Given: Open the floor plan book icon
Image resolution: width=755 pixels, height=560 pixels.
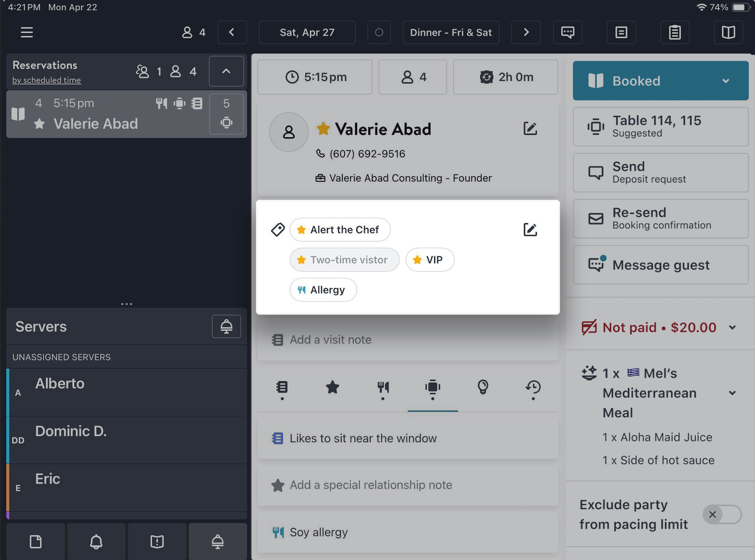Looking at the screenshot, I should point(728,32).
